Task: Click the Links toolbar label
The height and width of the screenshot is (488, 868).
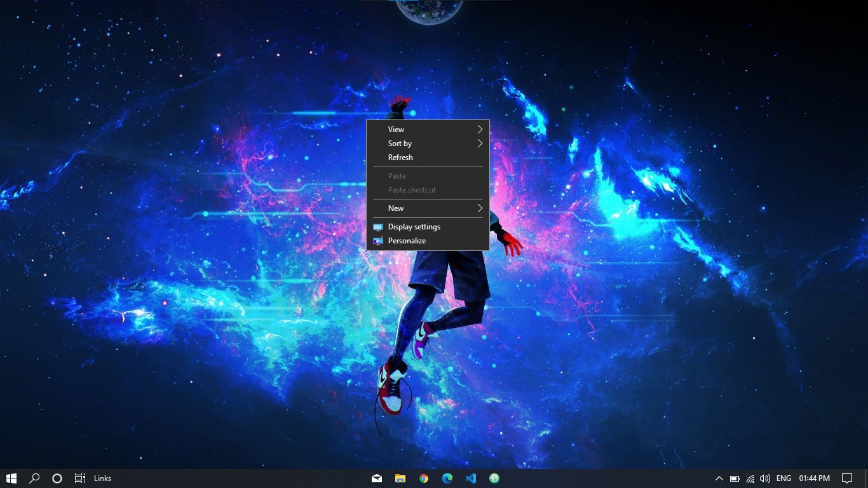Action: (x=102, y=478)
